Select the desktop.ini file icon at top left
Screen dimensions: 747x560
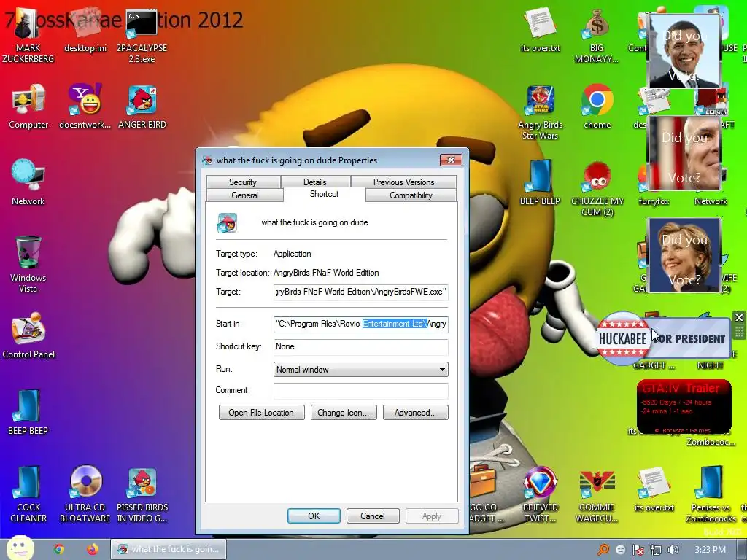point(85,31)
